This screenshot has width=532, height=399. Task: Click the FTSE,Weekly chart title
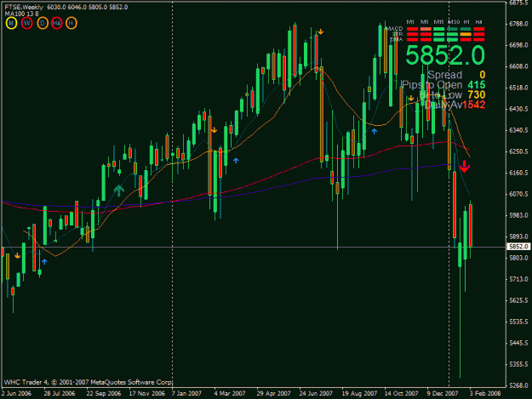24,7
